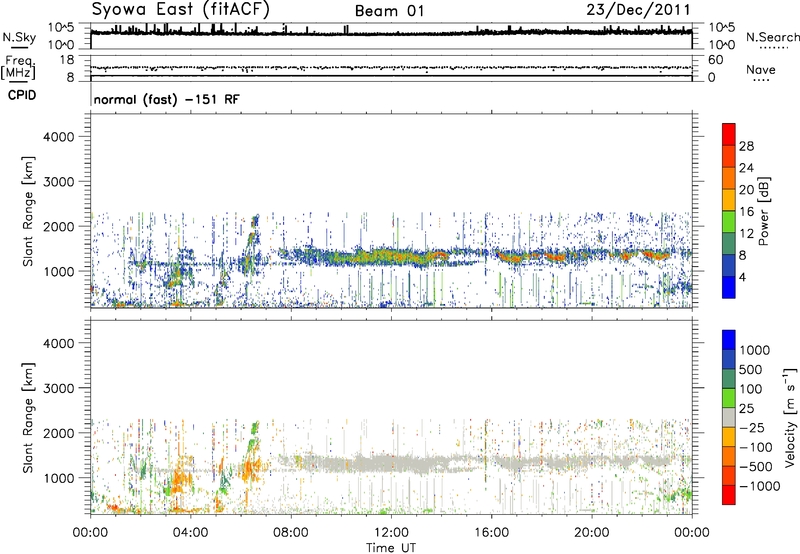Click the '4000' tick on power panel

59,137
